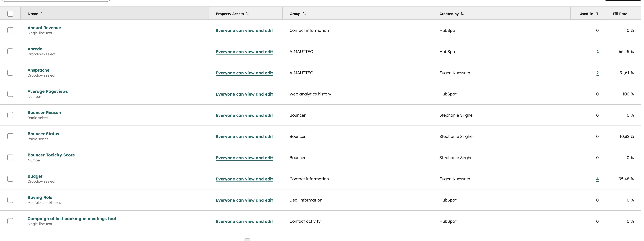The width and height of the screenshot is (644, 241).
Task: Open the Annual Revenue property
Action: 44,27
